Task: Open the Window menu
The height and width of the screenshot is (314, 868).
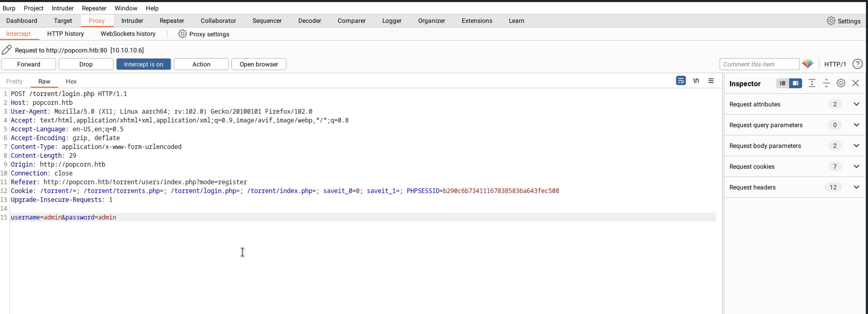Action: tap(126, 8)
